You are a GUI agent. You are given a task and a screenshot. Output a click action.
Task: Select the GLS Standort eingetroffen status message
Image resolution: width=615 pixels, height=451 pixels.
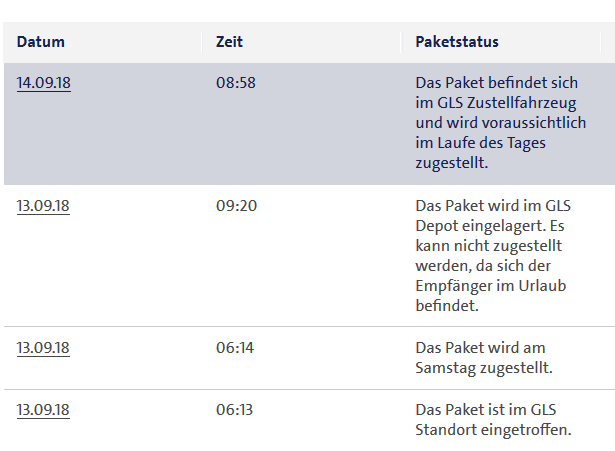(x=492, y=421)
